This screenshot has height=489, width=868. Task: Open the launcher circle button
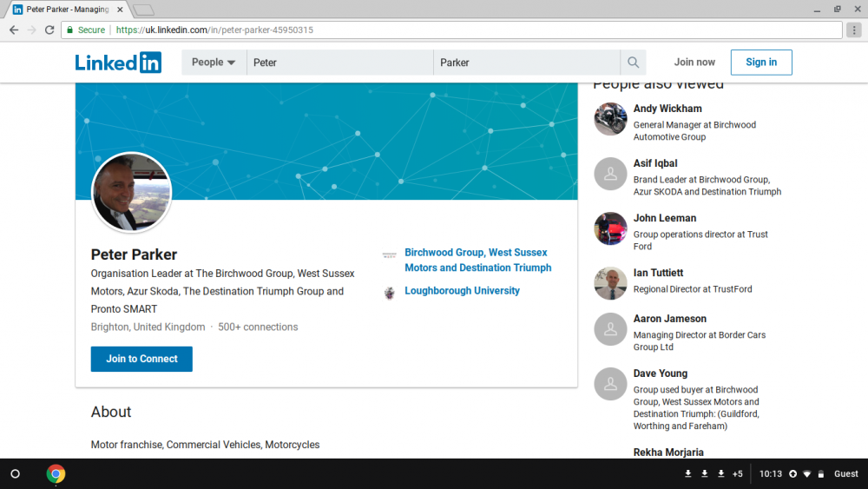pos(15,474)
